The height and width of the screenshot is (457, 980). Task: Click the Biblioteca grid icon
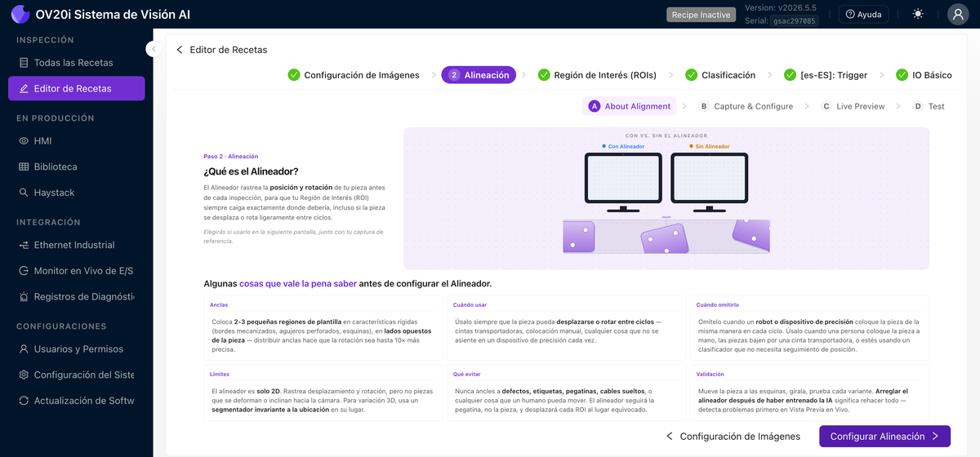(x=24, y=166)
